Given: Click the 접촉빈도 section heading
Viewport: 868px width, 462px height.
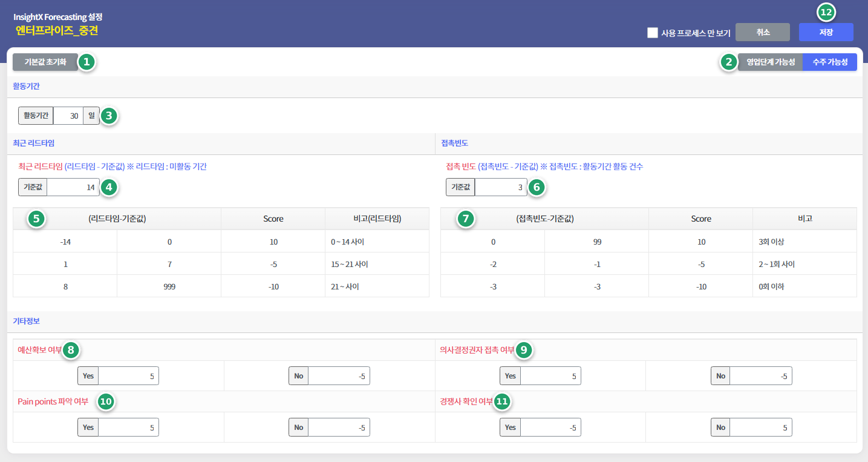Looking at the screenshot, I should pyautogui.click(x=455, y=143).
